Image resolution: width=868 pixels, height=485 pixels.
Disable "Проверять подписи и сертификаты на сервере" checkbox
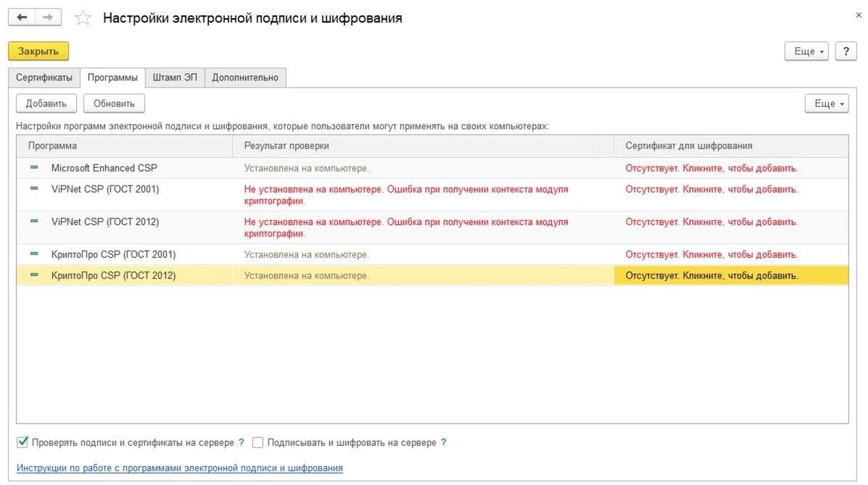[22, 442]
